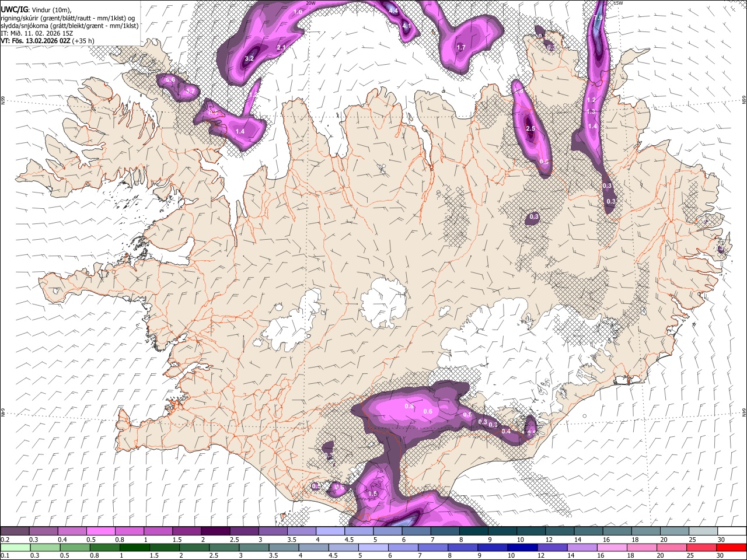Click the 'VT: Fös. 13.02.2026 02Z (+35 h)' line

point(48,41)
